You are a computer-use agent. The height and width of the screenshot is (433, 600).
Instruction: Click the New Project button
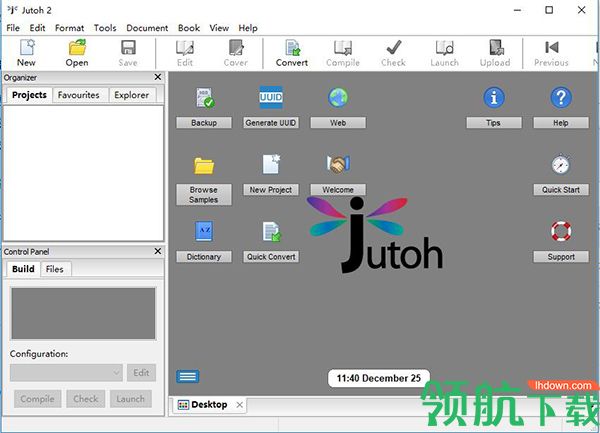pyautogui.click(x=271, y=190)
